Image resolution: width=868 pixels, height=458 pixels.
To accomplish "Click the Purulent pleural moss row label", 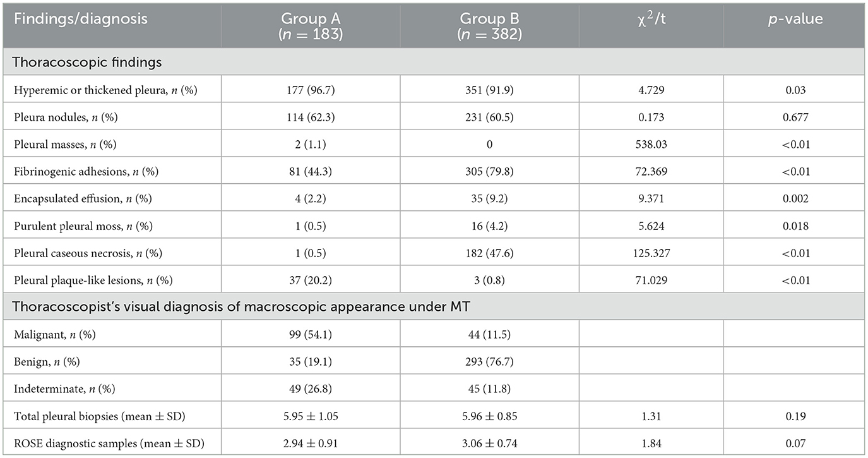I will click(80, 225).
